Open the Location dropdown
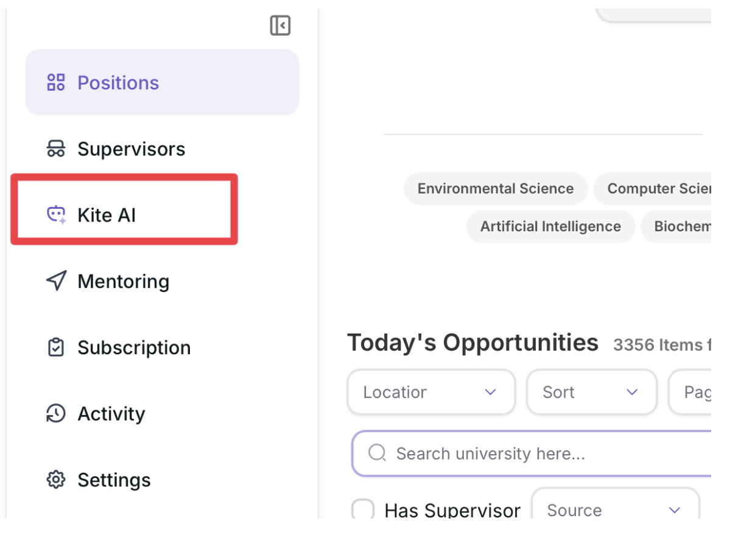The height and width of the screenshot is (560, 738). (x=431, y=392)
